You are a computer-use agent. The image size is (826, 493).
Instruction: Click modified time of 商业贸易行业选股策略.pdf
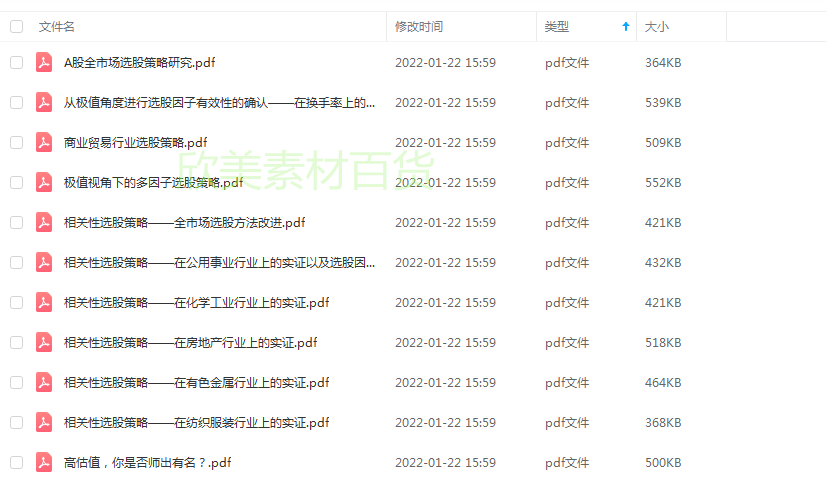pyautogui.click(x=446, y=143)
